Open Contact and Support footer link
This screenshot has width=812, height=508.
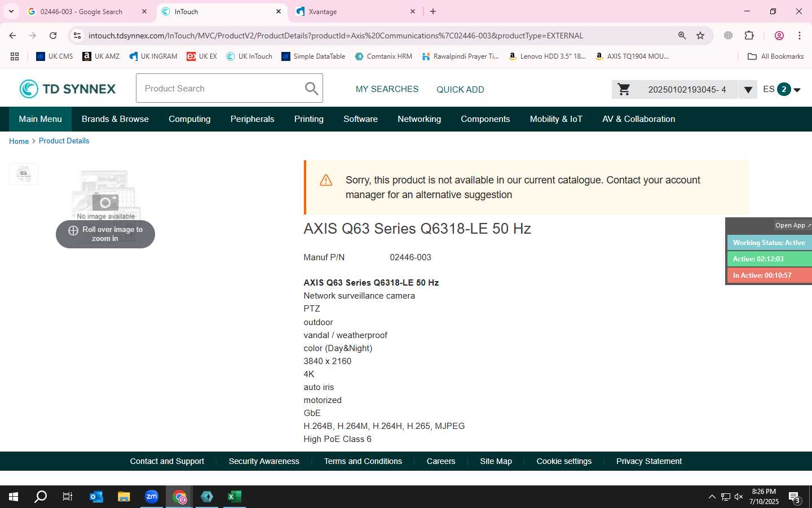point(167,461)
